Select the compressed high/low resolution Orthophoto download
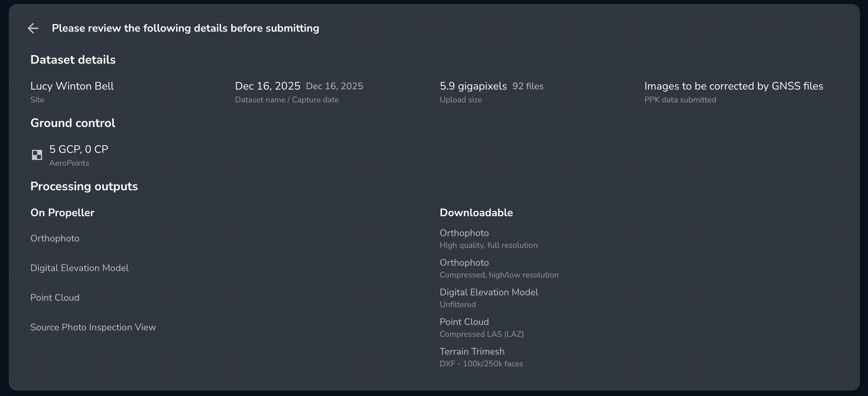 (464, 263)
